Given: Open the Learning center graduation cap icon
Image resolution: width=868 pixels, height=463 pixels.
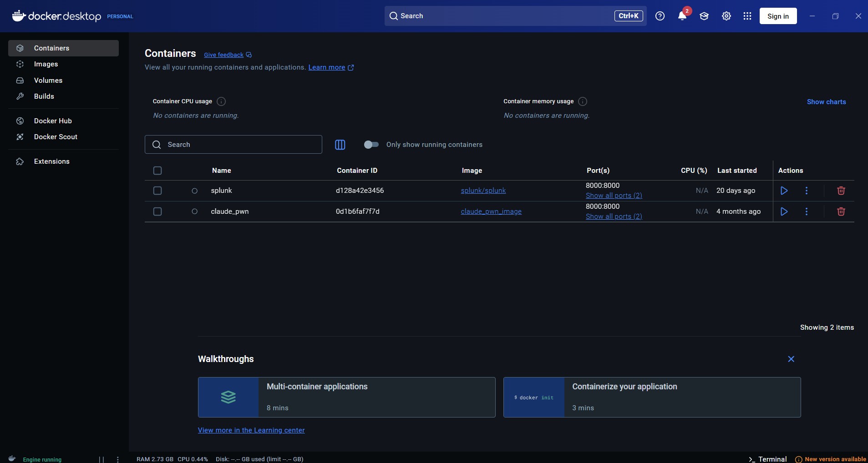Looking at the screenshot, I should coord(704,16).
